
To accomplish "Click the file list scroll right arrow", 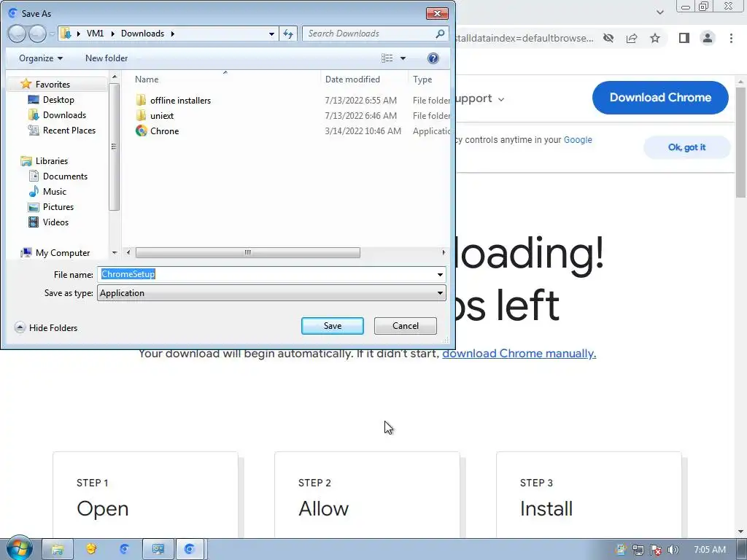I will pos(444,252).
